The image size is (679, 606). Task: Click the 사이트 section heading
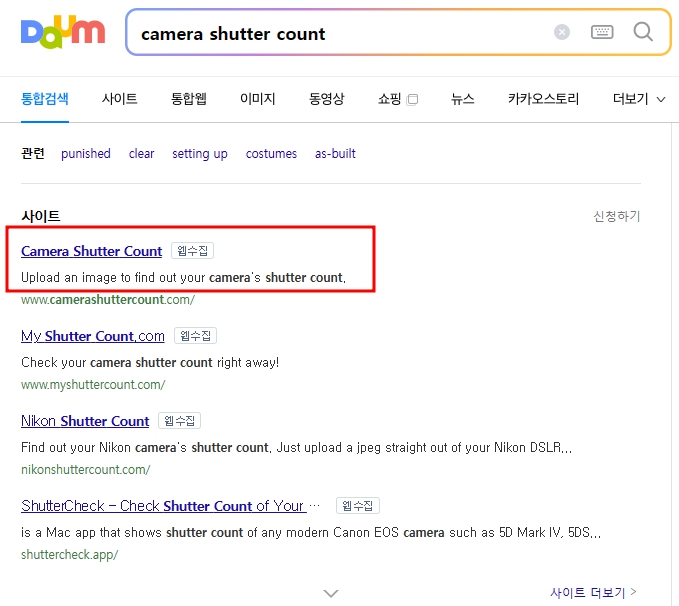[x=41, y=216]
